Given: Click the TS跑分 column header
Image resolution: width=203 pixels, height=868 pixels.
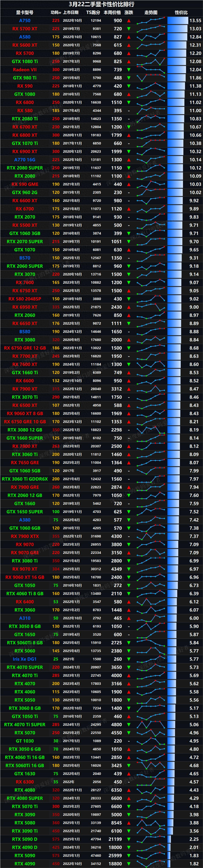Looking at the screenshot, I should pos(93,12).
